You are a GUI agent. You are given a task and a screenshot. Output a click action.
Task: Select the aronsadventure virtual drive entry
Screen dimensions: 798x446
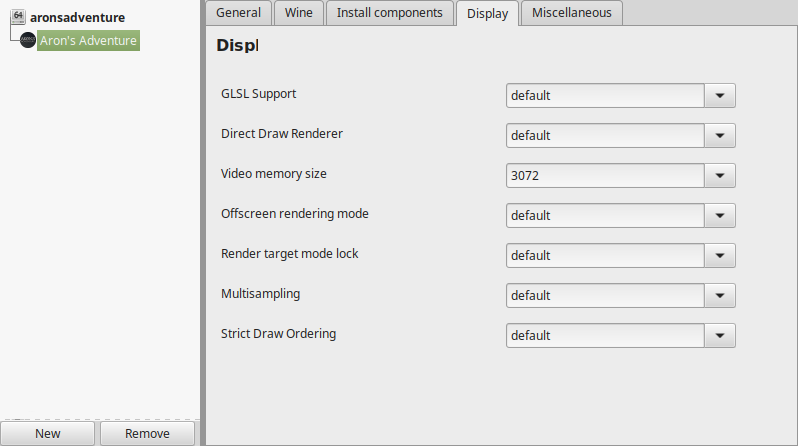coord(77,17)
